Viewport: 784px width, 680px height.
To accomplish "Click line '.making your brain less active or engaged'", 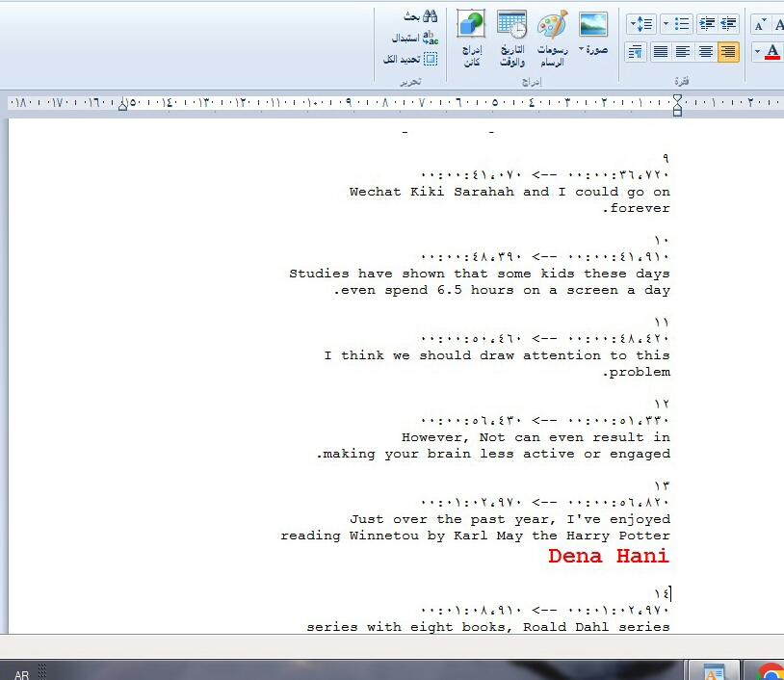I will click(493, 454).
